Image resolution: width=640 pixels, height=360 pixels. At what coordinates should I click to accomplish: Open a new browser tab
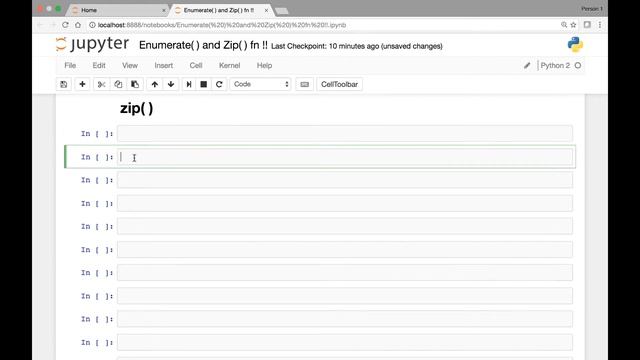click(x=282, y=11)
